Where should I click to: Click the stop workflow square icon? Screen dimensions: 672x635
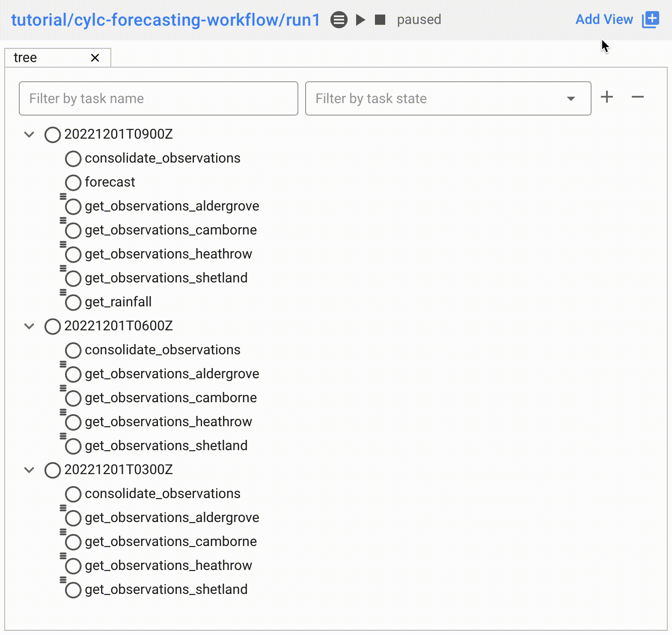pos(380,20)
